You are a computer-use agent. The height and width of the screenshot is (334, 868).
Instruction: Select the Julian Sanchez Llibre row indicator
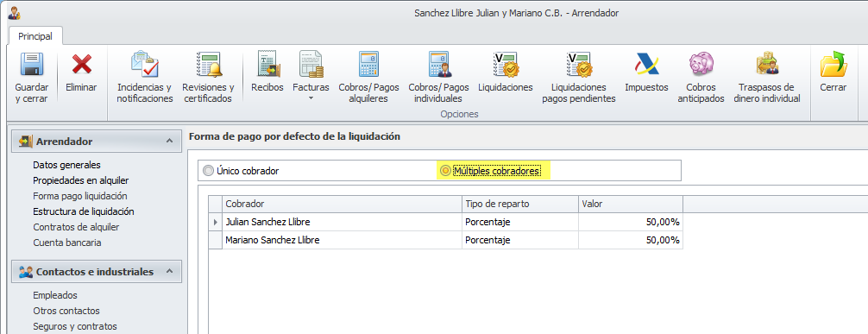216,222
